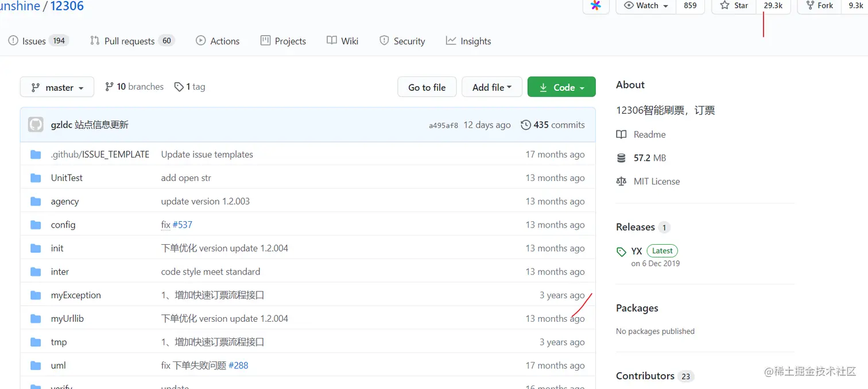Star the repository
Image resolution: width=868 pixels, height=389 pixels.
pyautogui.click(x=734, y=5)
